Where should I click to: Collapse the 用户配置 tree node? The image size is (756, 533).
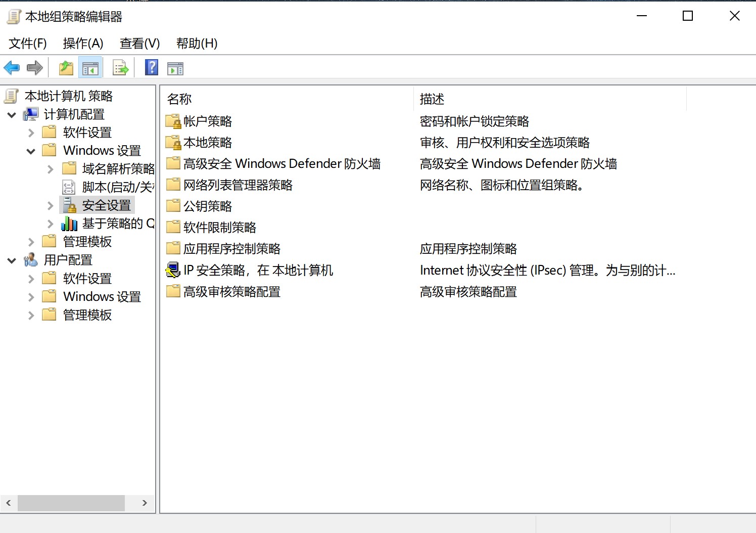point(11,260)
